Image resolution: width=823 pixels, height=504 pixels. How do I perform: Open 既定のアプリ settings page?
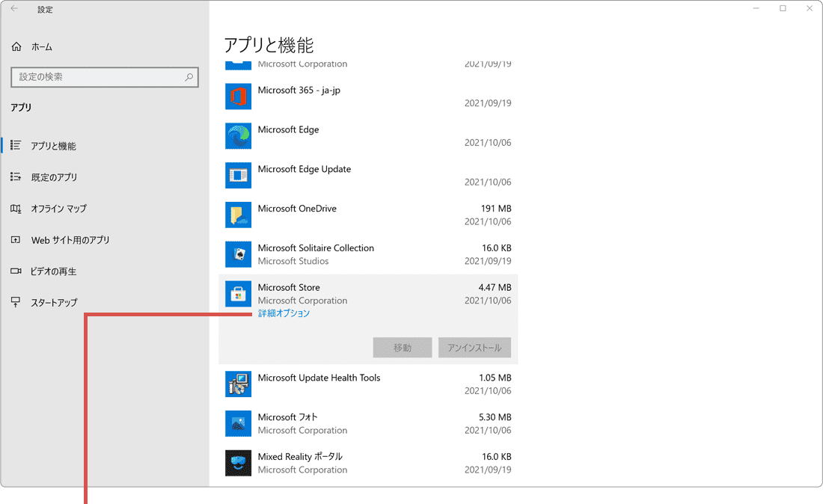click(54, 178)
